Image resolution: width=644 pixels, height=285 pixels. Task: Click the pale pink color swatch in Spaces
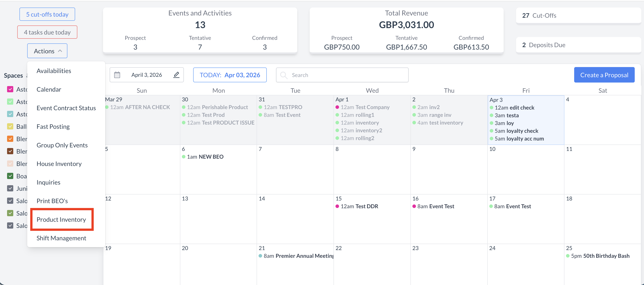coord(10,163)
